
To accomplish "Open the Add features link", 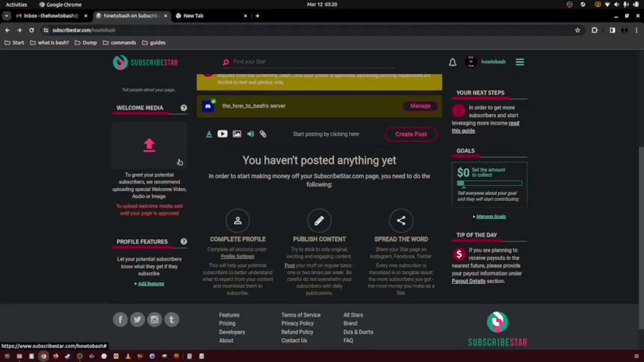I will 151,284.
